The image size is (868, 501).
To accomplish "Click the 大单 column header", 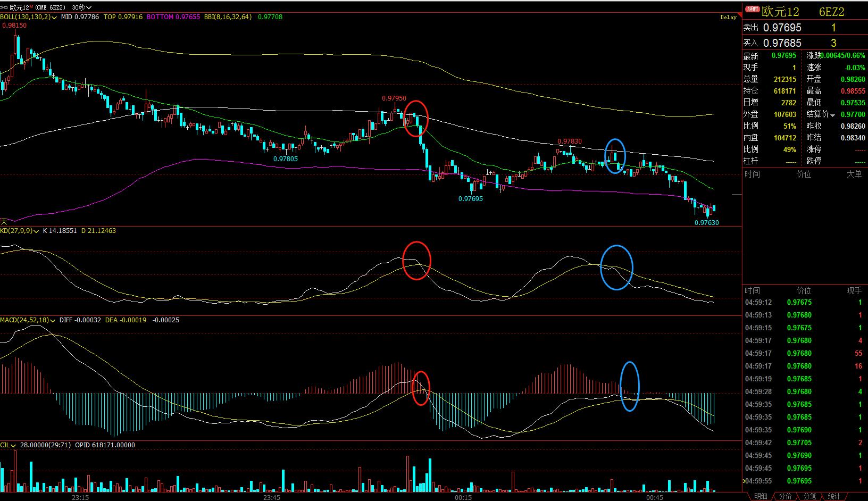I will point(854,174).
